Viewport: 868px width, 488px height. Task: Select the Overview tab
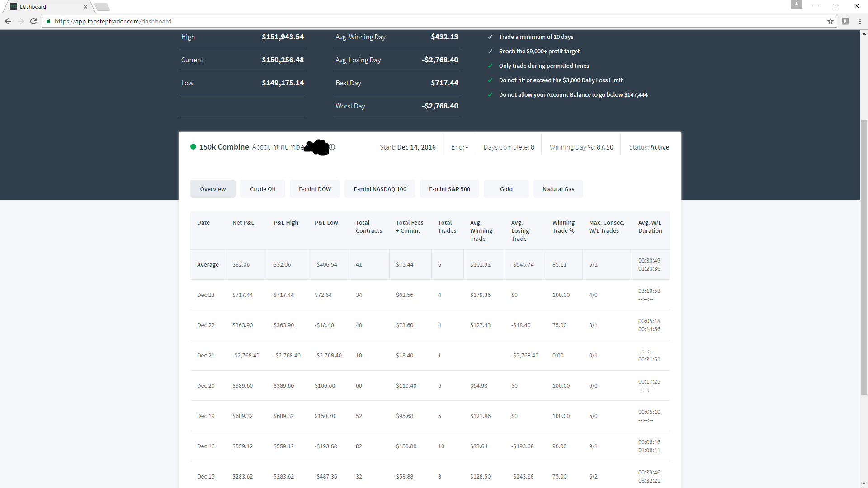coord(213,189)
